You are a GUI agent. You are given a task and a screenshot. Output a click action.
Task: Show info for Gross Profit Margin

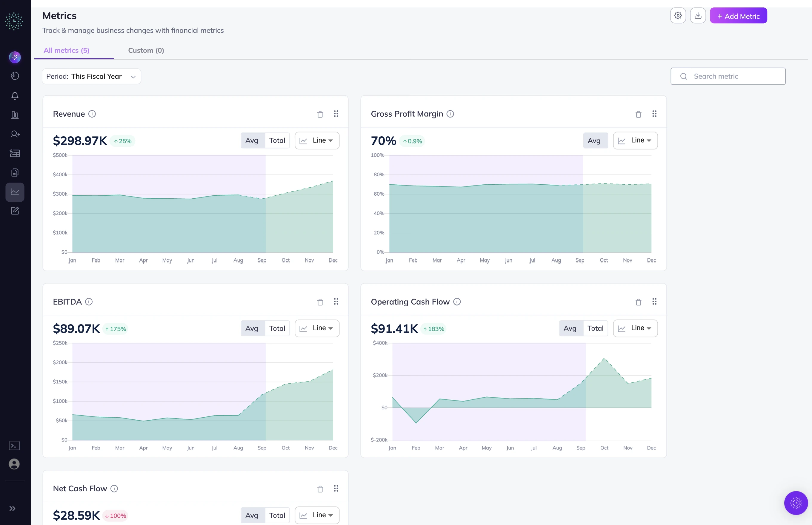click(450, 114)
